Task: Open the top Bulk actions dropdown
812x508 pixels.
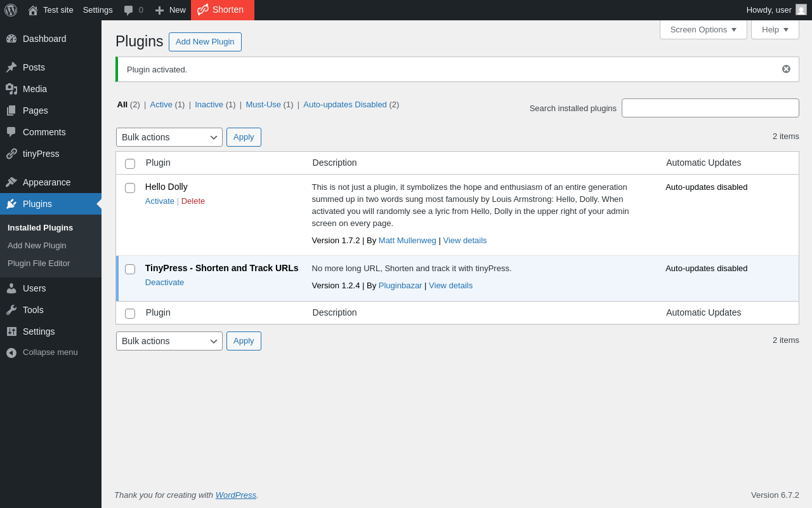Action: [169, 137]
